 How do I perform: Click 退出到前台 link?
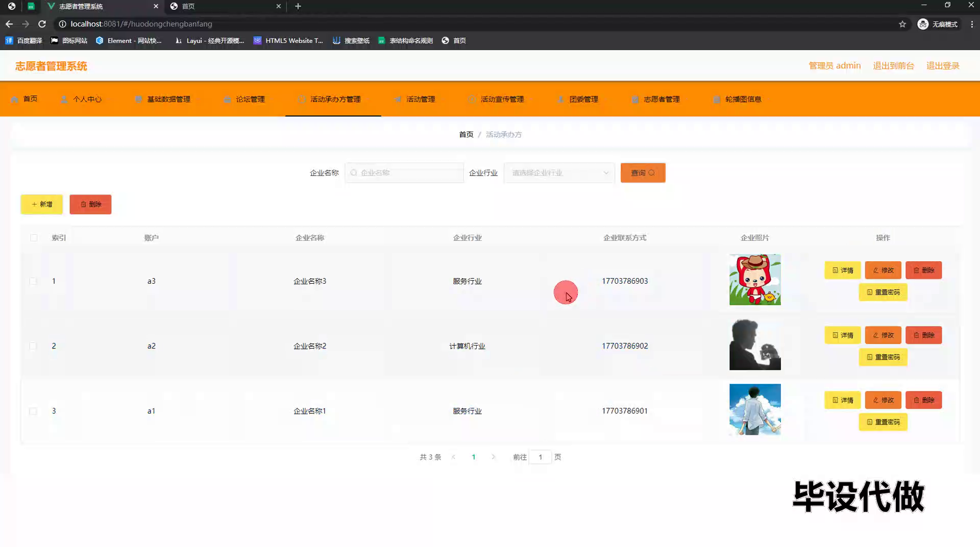point(893,66)
